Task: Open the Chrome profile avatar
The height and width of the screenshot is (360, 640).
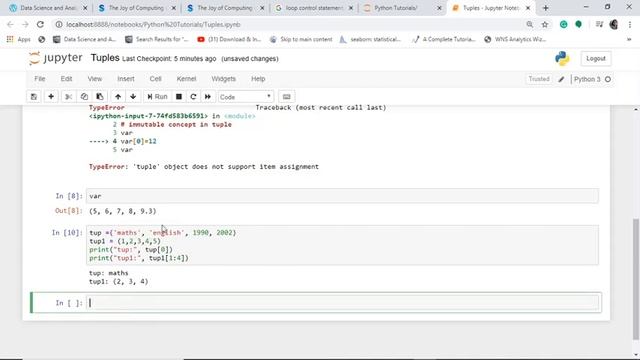Action: coord(614,24)
